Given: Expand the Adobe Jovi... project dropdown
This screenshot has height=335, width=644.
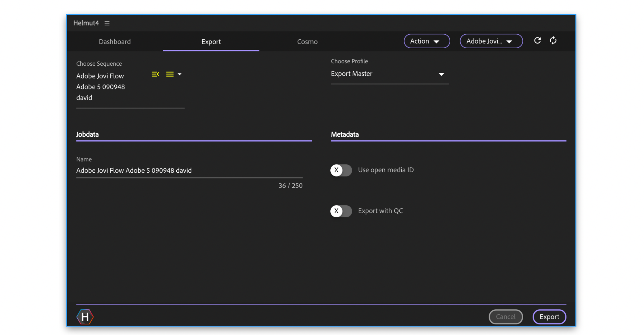Looking at the screenshot, I should pos(491,41).
